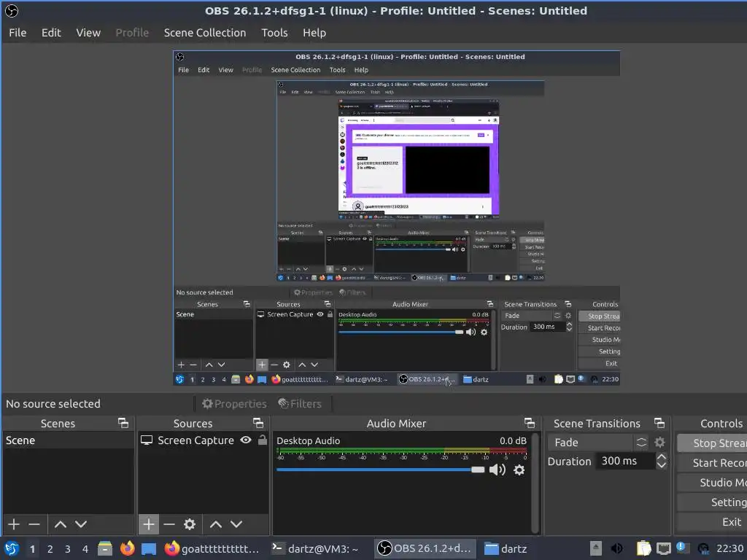Screen dimensions: 747x560
Task: Decrease transition duration with down arrow
Action: [661, 465]
